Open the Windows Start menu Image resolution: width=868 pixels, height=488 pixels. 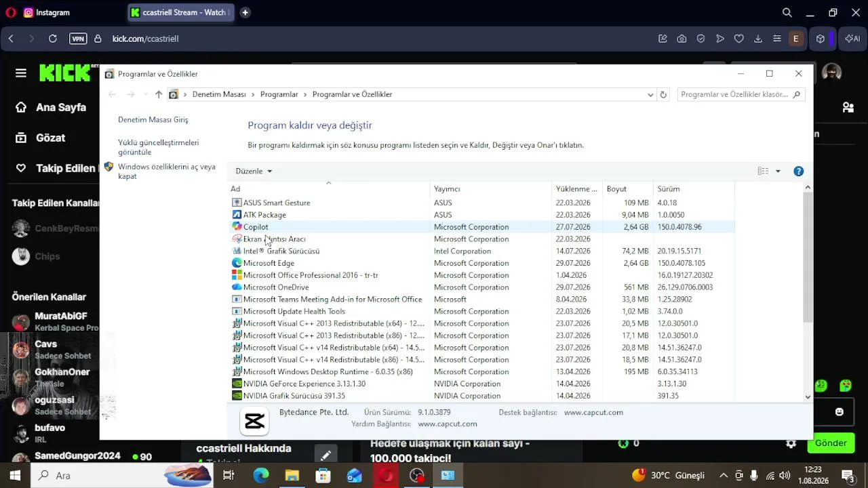(x=15, y=475)
